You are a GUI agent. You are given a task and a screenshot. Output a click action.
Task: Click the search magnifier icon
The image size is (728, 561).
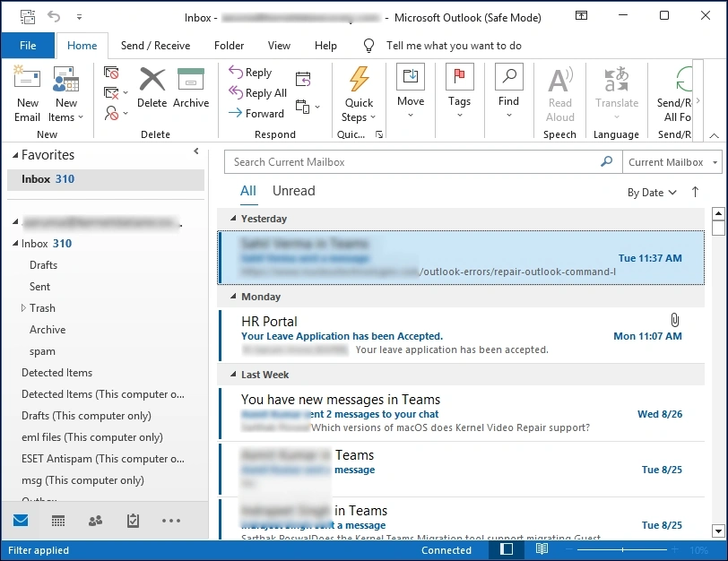click(x=606, y=161)
